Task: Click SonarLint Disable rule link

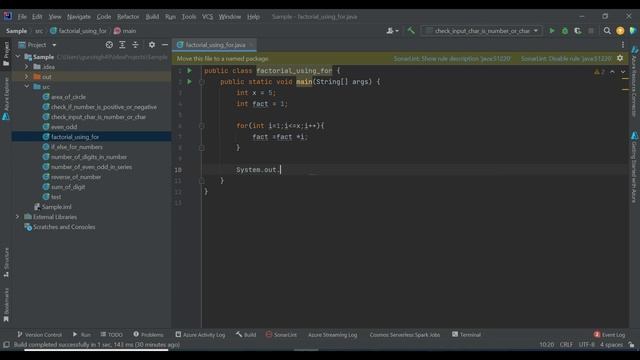Action: 566,59
